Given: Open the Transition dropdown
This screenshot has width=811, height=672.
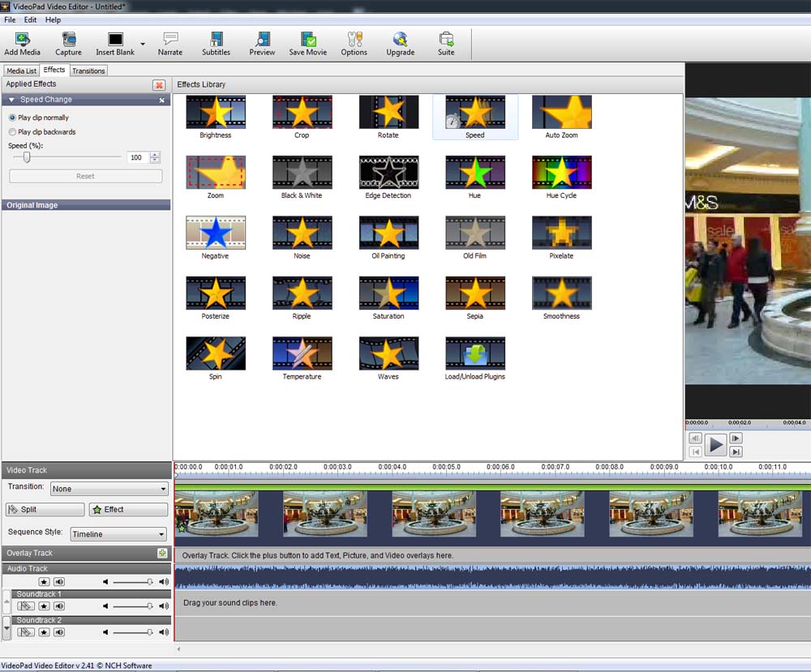Looking at the screenshot, I should [109, 489].
